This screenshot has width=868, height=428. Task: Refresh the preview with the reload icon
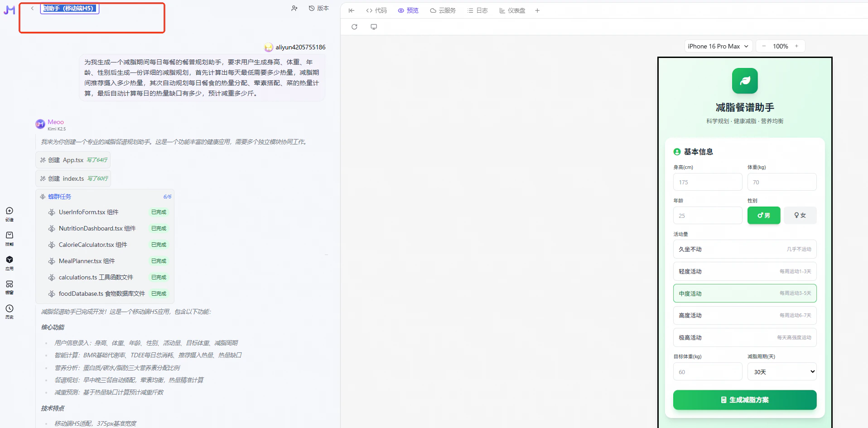354,27
